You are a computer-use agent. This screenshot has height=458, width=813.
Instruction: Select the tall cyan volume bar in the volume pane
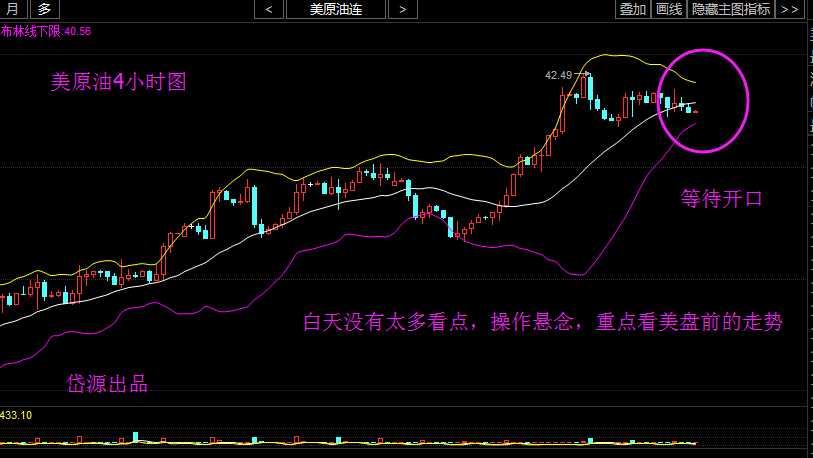tap(136, 437)
